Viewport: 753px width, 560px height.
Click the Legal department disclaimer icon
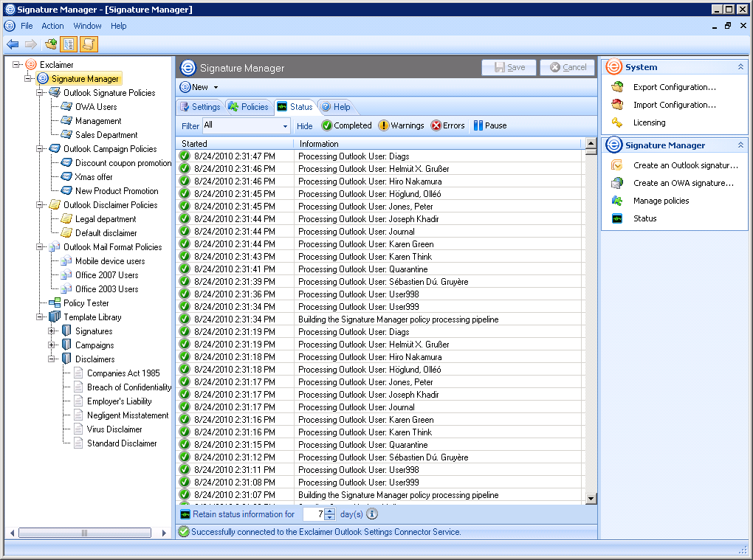[66, 219]
